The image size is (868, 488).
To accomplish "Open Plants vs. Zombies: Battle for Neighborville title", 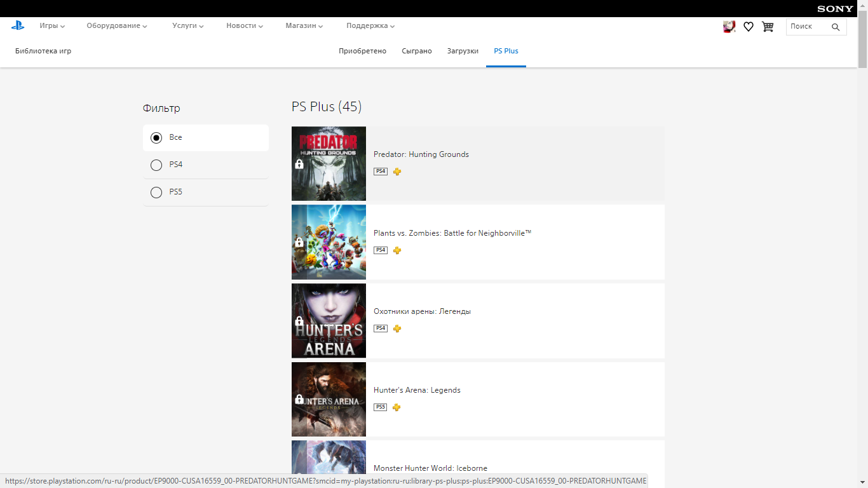I will click(452, 233).
